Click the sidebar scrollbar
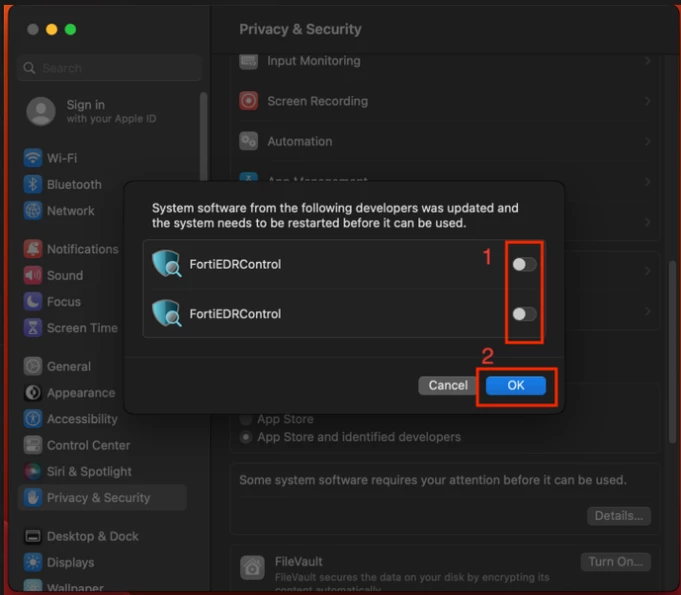Viewport: 681px width, 595px height. 203,137
